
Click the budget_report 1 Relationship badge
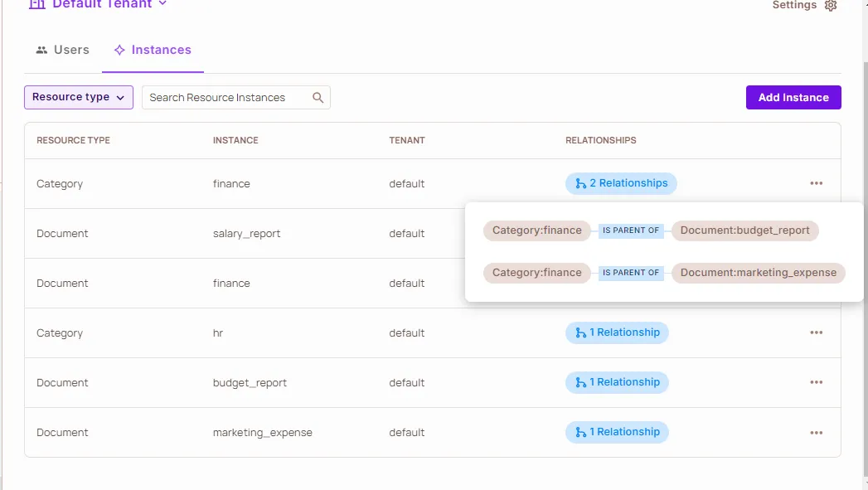[x=617, y=382]
